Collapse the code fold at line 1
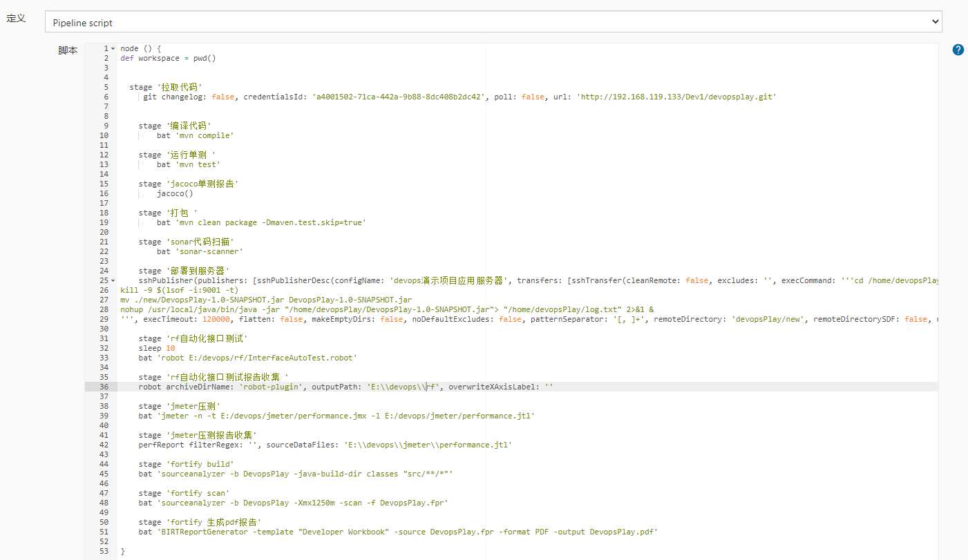This screenshot has width=968, height=560. coord(113,48)
